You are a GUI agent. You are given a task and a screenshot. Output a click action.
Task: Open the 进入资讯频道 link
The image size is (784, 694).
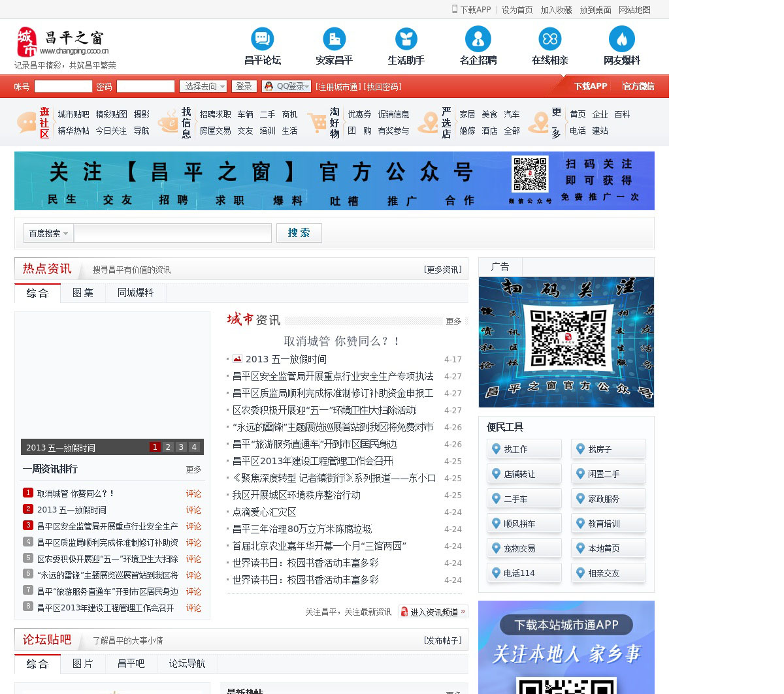tap(433, 612)
